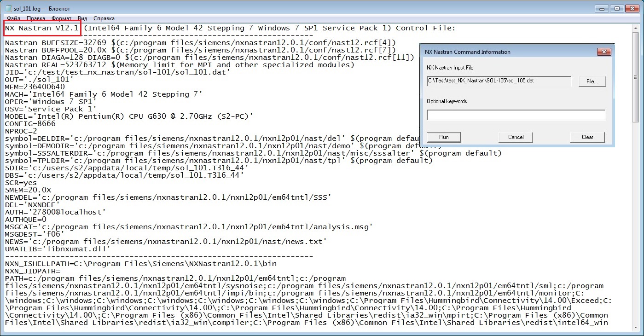
Task: Click the line starting 'NXN_ISHELLPATH='
Action: pyautogui.click(x=140, y=264)
